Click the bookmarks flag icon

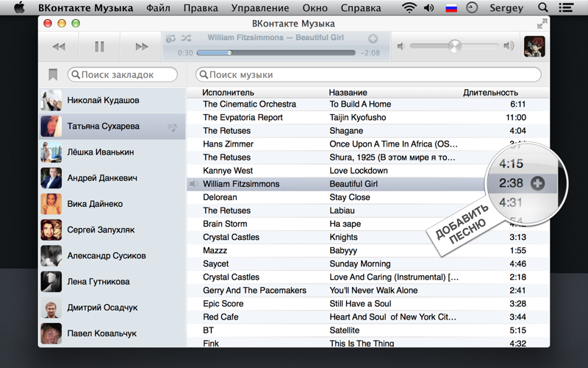(x=53, y=74)
